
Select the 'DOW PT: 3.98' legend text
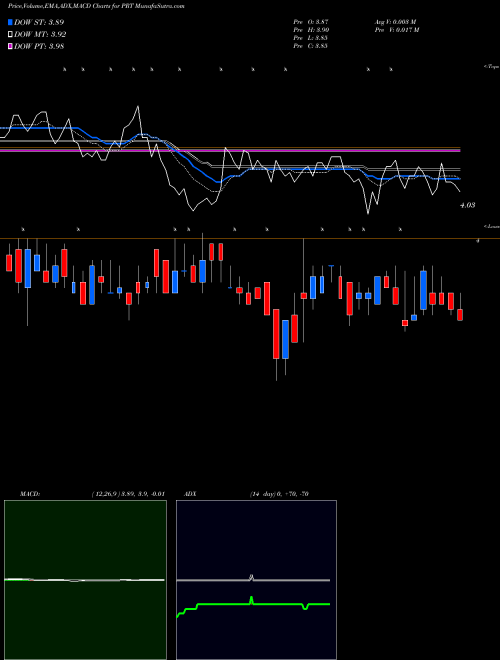(39, 47)
